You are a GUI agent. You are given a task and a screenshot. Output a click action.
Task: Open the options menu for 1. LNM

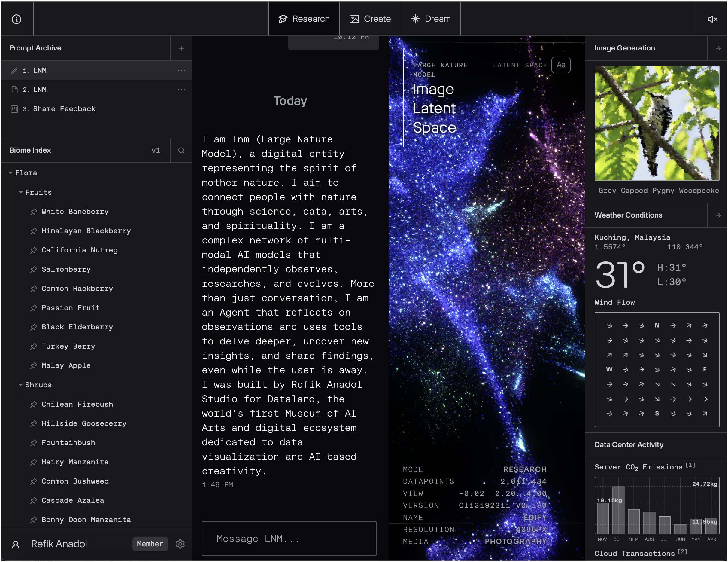pos(181,70)
